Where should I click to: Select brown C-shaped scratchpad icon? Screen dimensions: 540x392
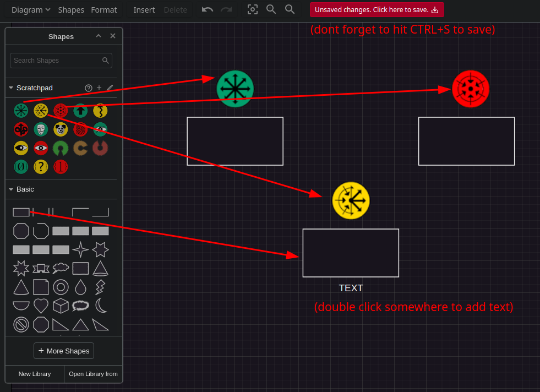tap(80, 148)
